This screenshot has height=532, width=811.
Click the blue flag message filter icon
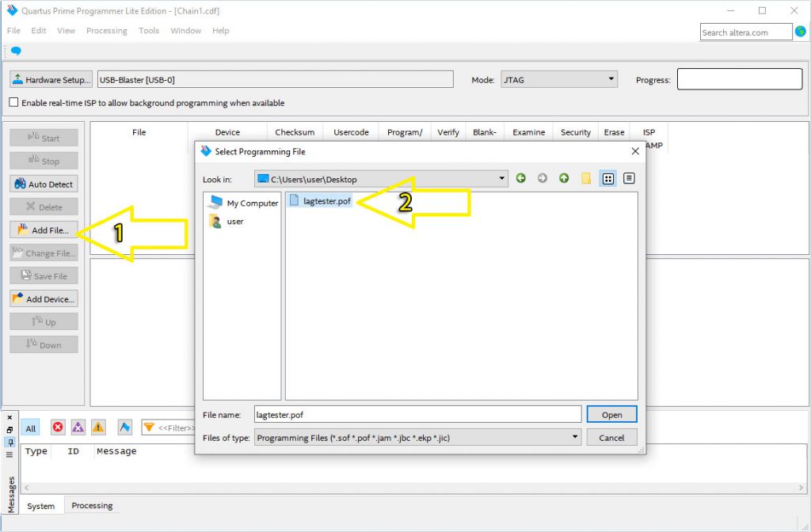point(124,427)
